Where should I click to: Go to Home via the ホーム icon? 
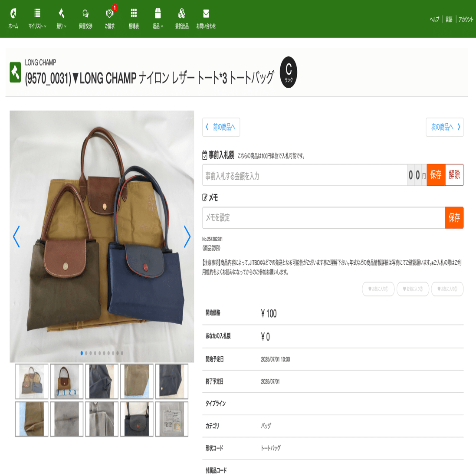tap(13, 19)
